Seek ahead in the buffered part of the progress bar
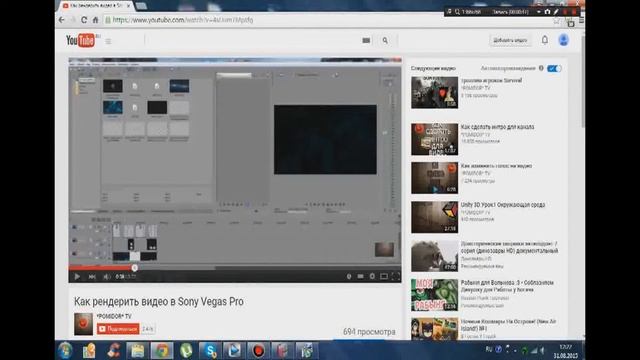This screenshot has width=640, height=360. coord(176,268)
